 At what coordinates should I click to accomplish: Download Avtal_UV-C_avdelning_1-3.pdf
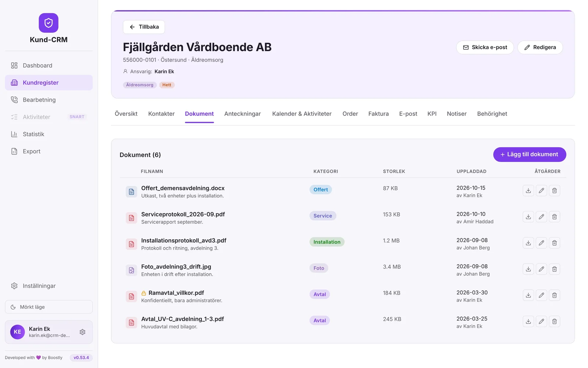click(x=528, y=321)
